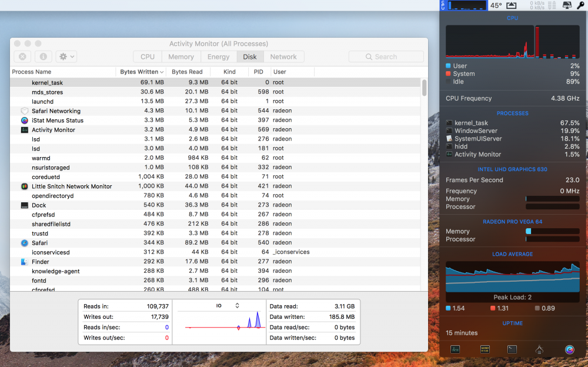Switch to the Memory tab

tap(181, 56)
